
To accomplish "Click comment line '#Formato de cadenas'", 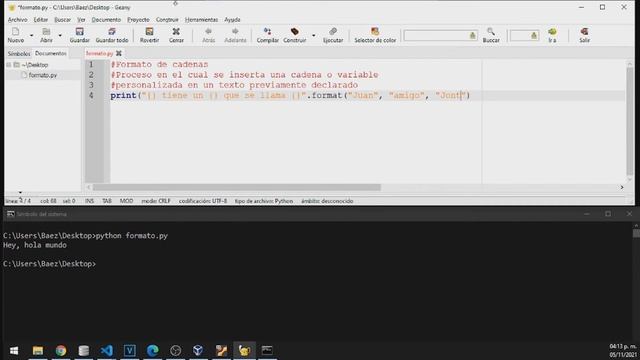I will [159, 64].
